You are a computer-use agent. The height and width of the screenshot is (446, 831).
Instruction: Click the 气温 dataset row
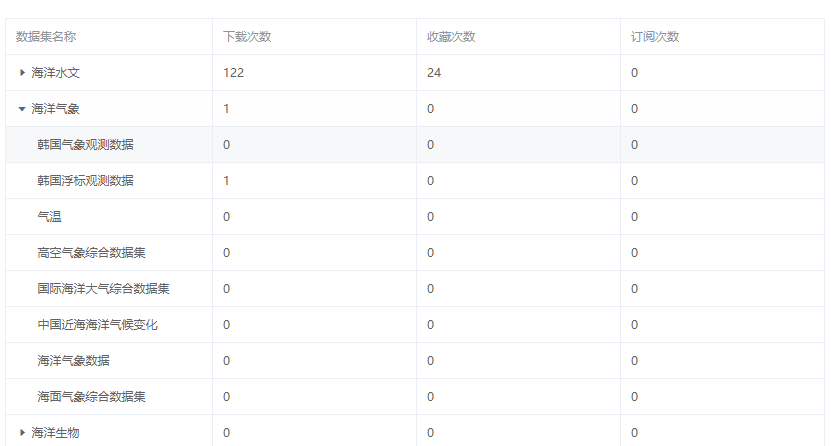tap(415, 217)
